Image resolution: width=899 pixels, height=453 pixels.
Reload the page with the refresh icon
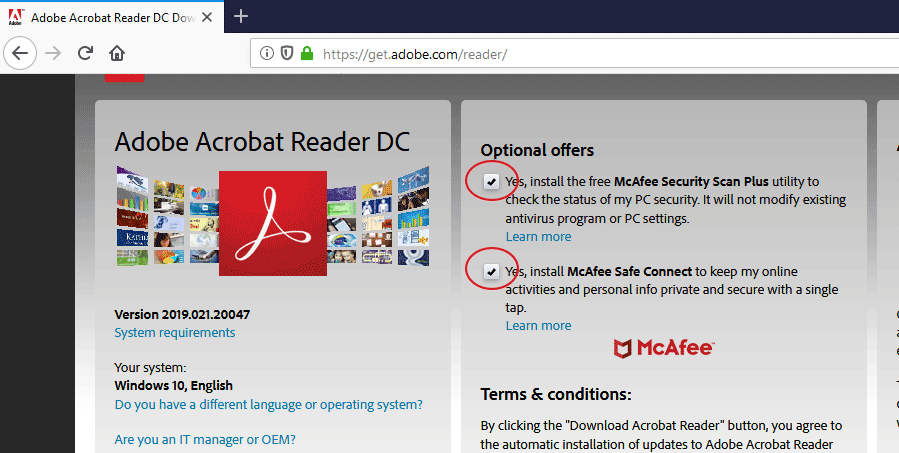[85, 53]
